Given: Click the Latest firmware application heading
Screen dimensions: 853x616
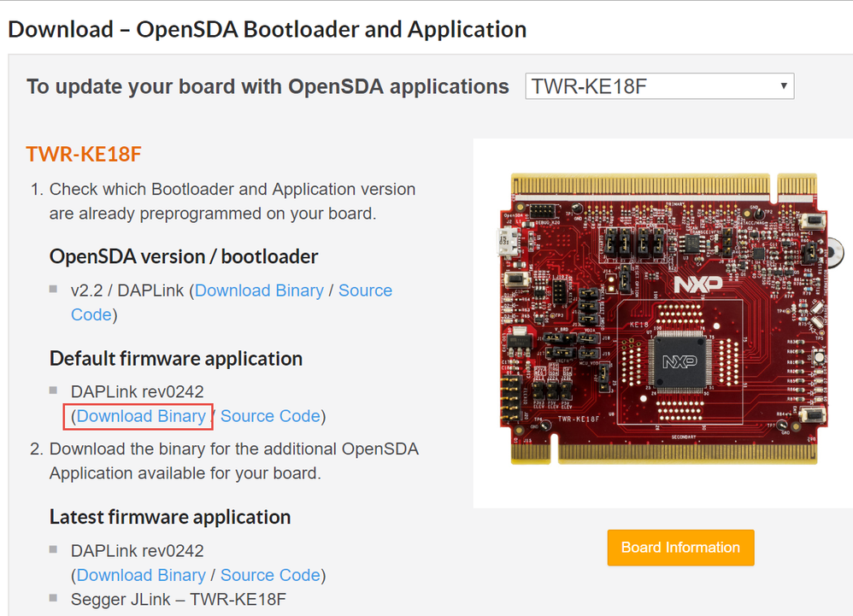Looking at the screenshot, I should 170,517.
